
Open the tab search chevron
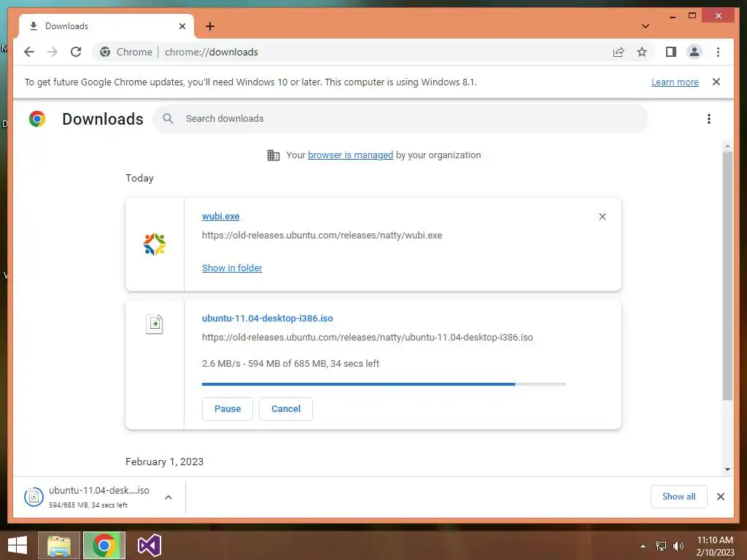[x=646, y=26]
